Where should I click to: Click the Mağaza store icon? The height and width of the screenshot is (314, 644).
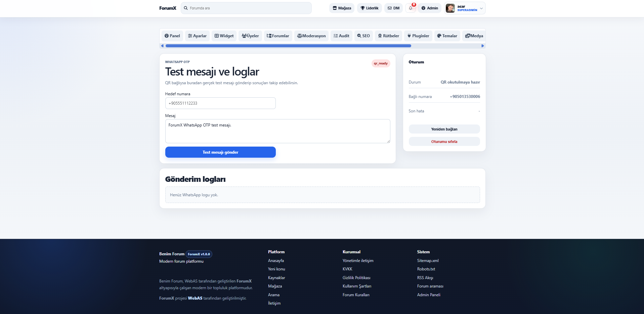coord(335,8)
